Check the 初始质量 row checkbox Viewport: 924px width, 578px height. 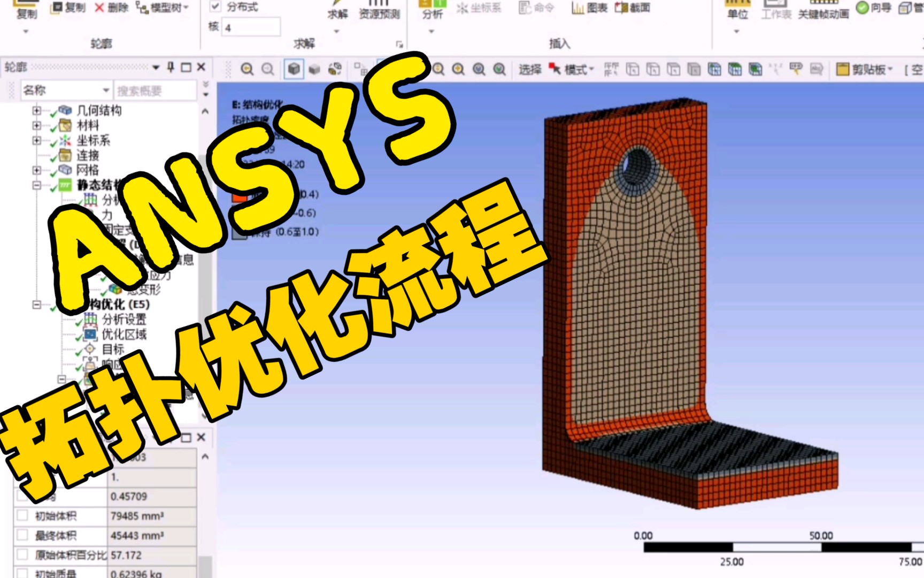click(22, 573)
